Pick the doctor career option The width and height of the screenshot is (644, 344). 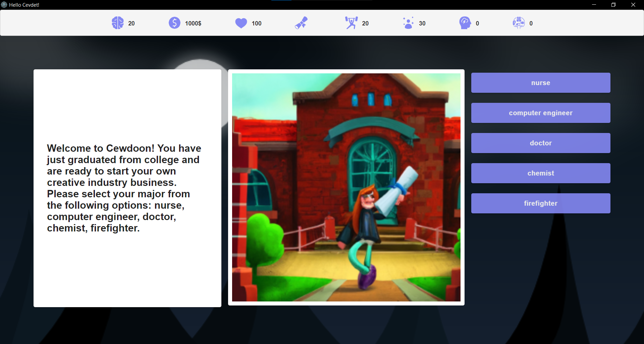coord(541,143)
